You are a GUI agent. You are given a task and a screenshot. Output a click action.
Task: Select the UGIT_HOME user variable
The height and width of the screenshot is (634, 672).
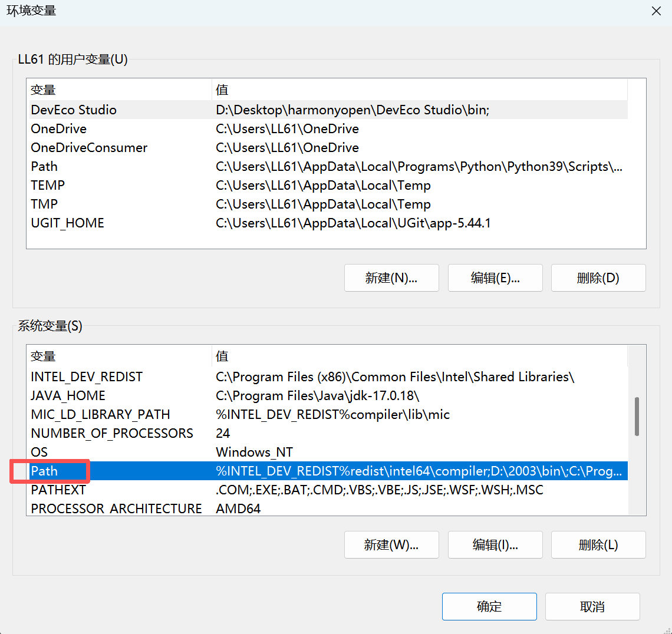(328, 223)
